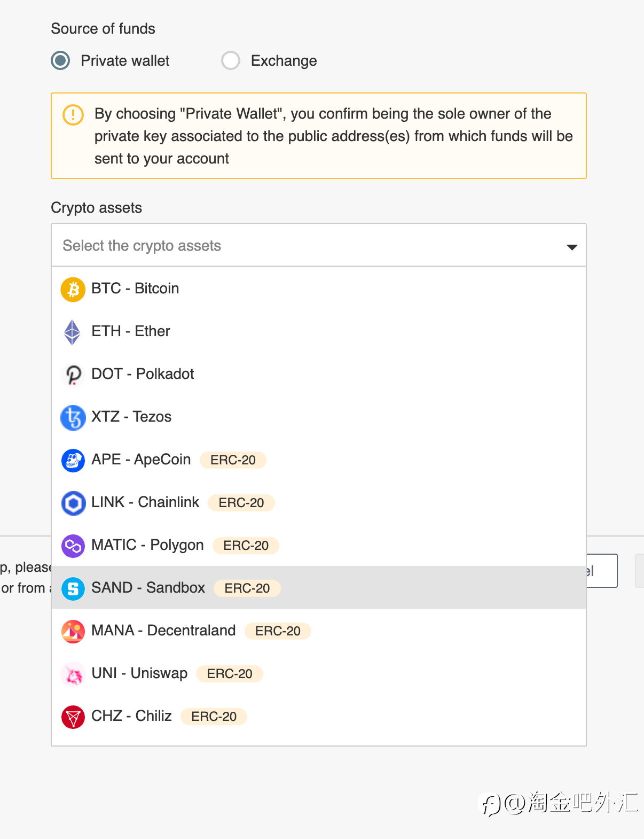This screenshot has width=644, height=839.
Task: Click the Chainlink hexagon icon
Action: point(73,503)
